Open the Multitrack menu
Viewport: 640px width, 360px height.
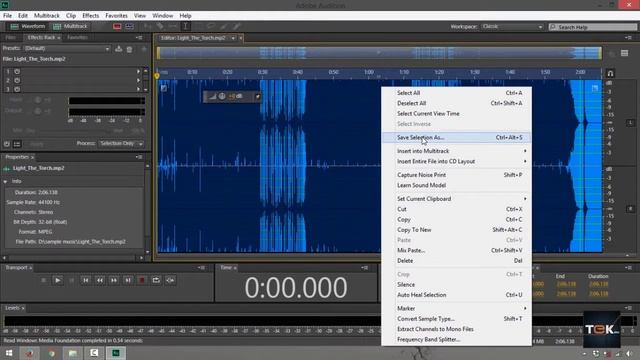[x=47, y=16]
